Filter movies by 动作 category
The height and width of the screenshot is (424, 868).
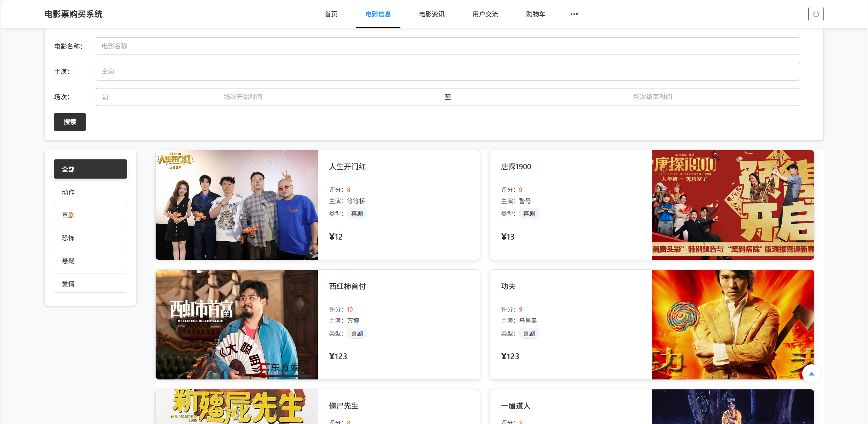tap(90, 192)
